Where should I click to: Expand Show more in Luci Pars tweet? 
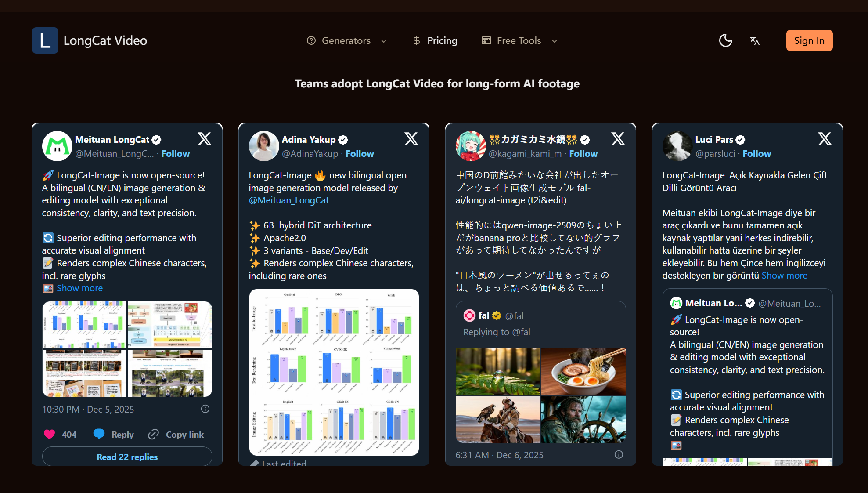(784, 275)
